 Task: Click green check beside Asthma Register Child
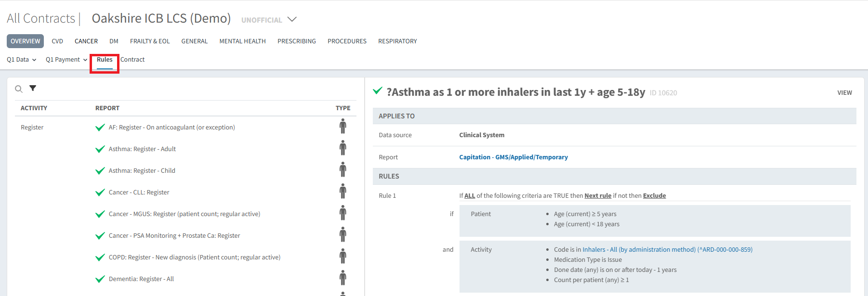click(100, 171)
